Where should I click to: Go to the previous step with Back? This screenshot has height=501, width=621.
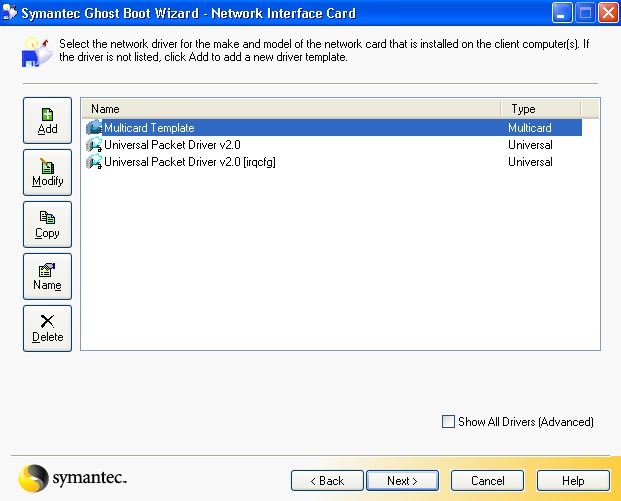click(327, 480)
